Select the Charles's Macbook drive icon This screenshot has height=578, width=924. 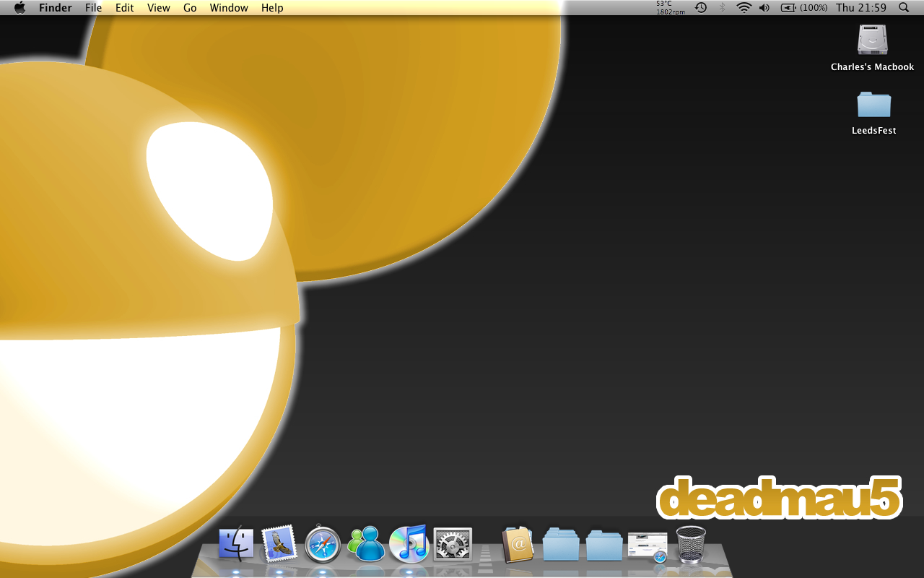[x=872, y=40]
